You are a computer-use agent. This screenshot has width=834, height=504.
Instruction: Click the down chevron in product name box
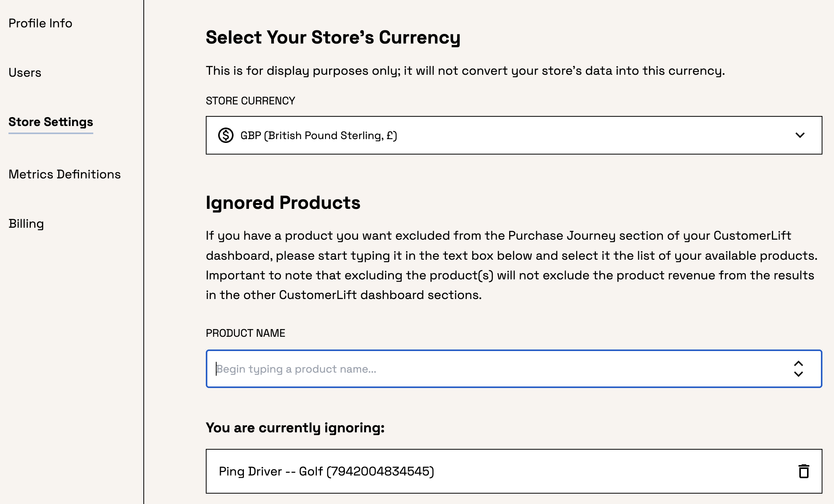799,374
